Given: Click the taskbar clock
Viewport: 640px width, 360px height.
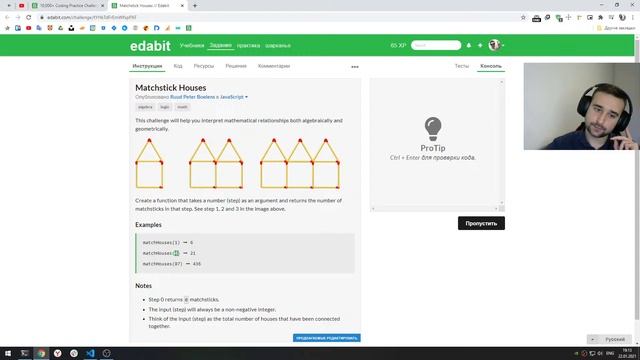Looking at the screenshot, I should 627,353.
